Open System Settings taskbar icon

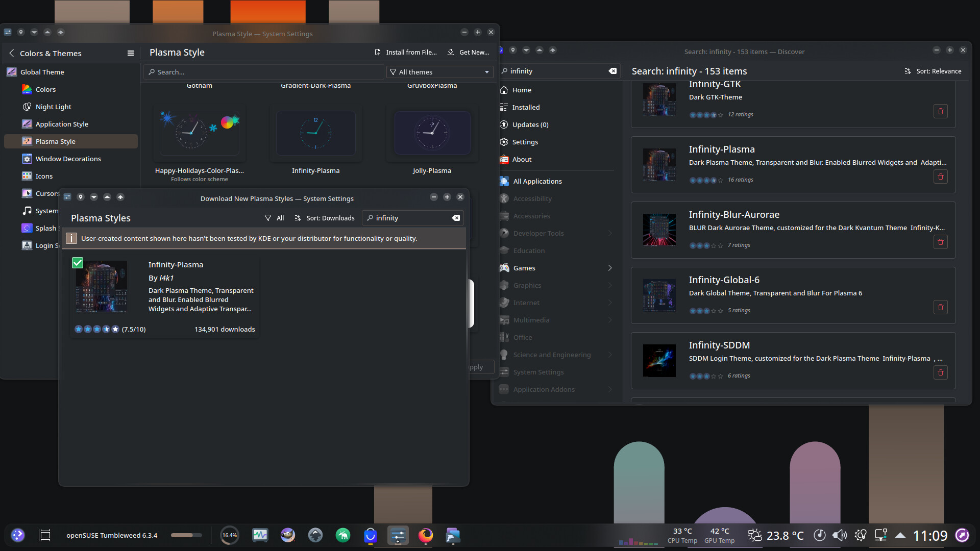tap(398, 535)
